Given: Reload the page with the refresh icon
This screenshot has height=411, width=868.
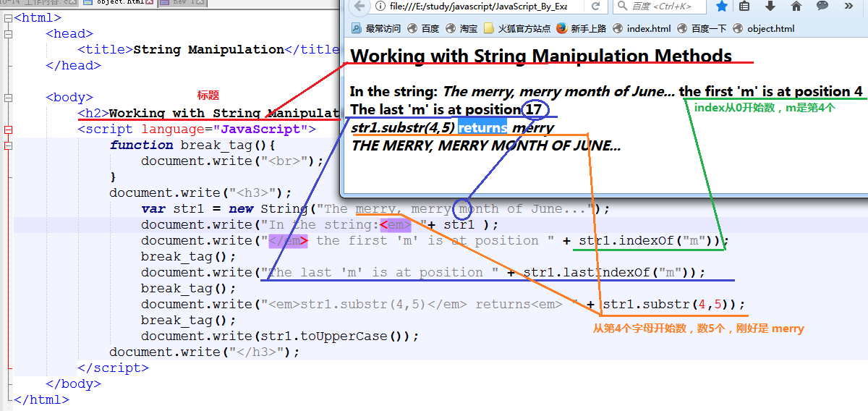Looking at the screenshot, I should tap(596, 7).
